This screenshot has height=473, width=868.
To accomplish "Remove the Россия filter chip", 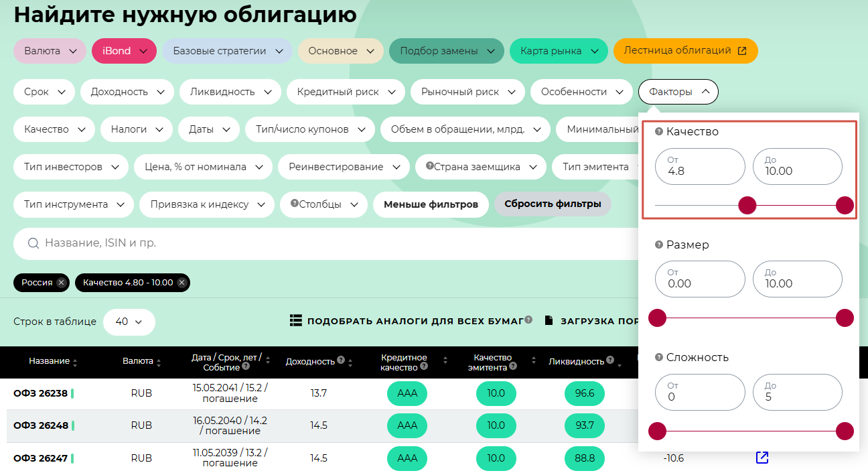I will 62,283.
